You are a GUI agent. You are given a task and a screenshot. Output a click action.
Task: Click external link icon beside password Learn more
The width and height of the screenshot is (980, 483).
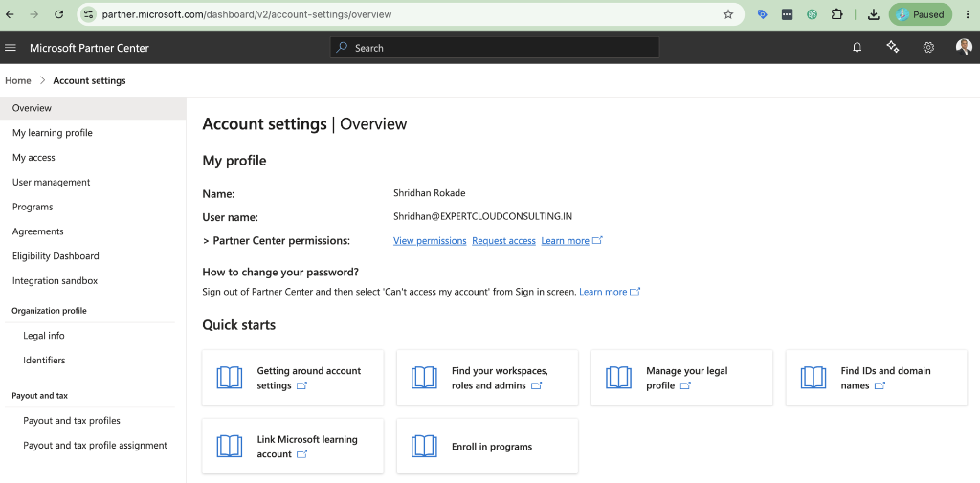coord(635,291)
